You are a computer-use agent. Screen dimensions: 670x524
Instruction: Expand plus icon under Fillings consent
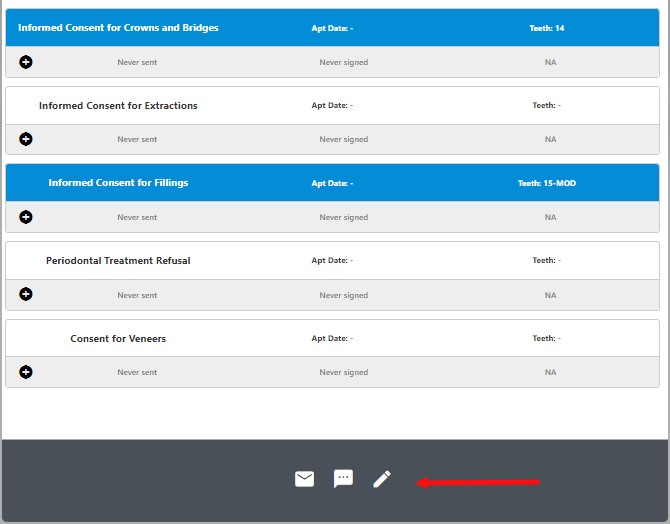pos(26,217)
